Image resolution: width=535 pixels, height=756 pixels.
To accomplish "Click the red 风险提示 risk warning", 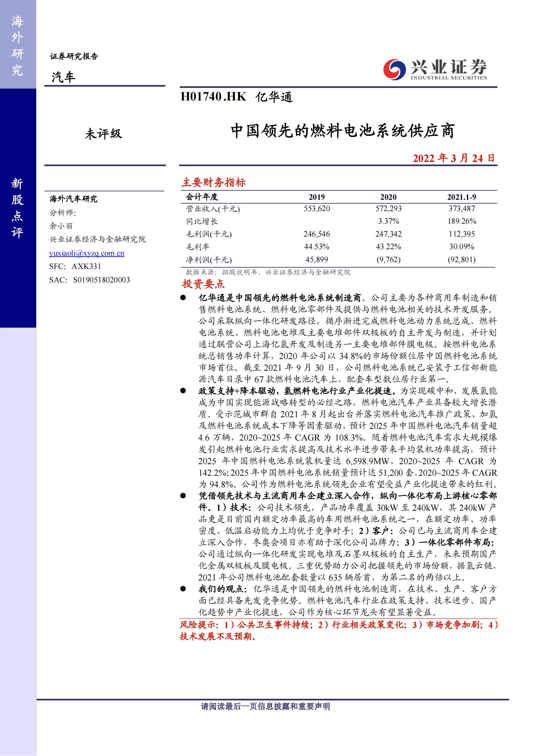I will click(x=339, y=630).
